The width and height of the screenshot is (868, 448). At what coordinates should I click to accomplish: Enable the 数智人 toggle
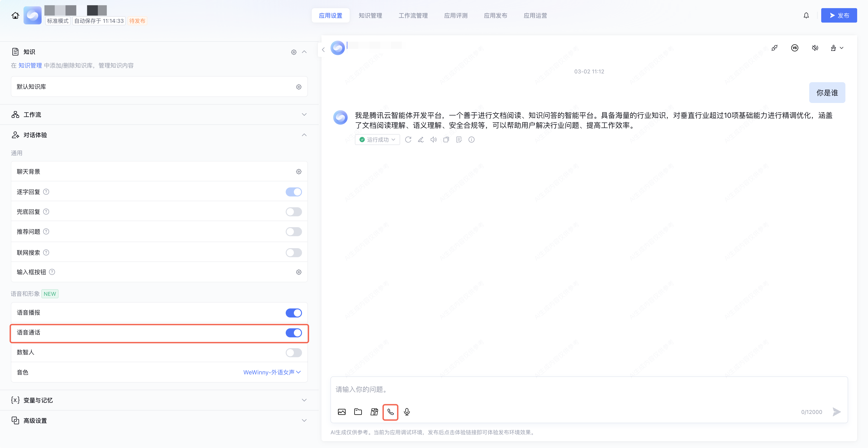coord(293,352)
